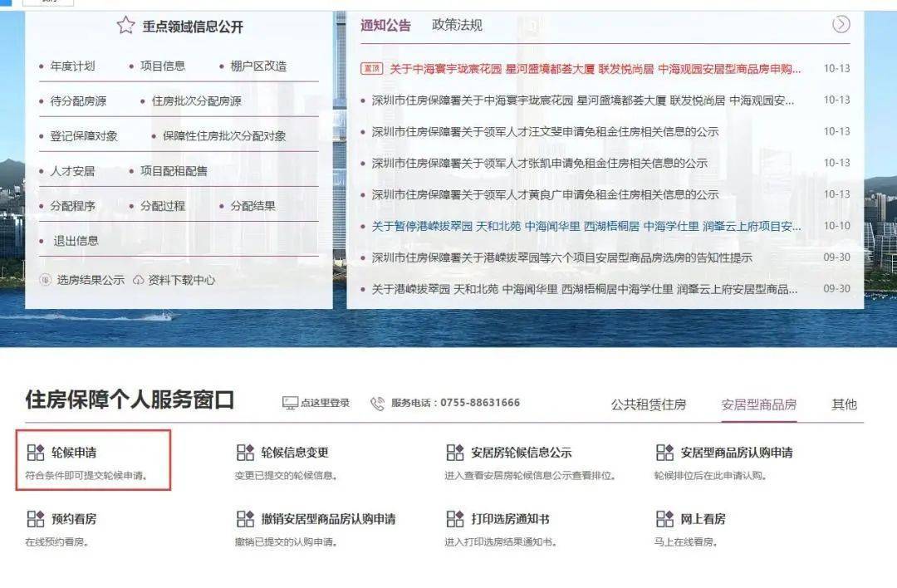Switch to the 政策法规 tab

pos(457,25)
